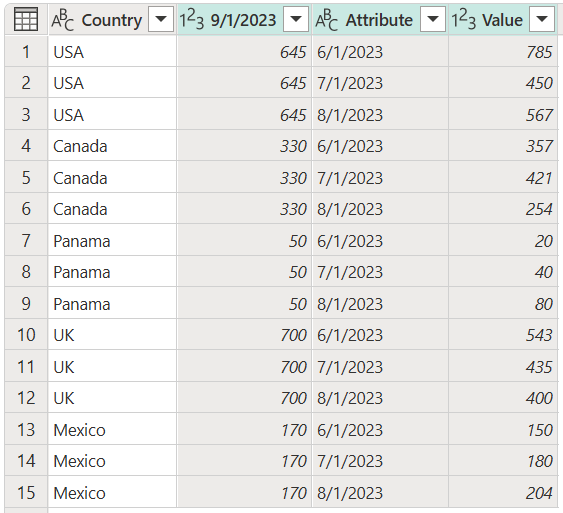Select the Country column header

click(112, 20)
